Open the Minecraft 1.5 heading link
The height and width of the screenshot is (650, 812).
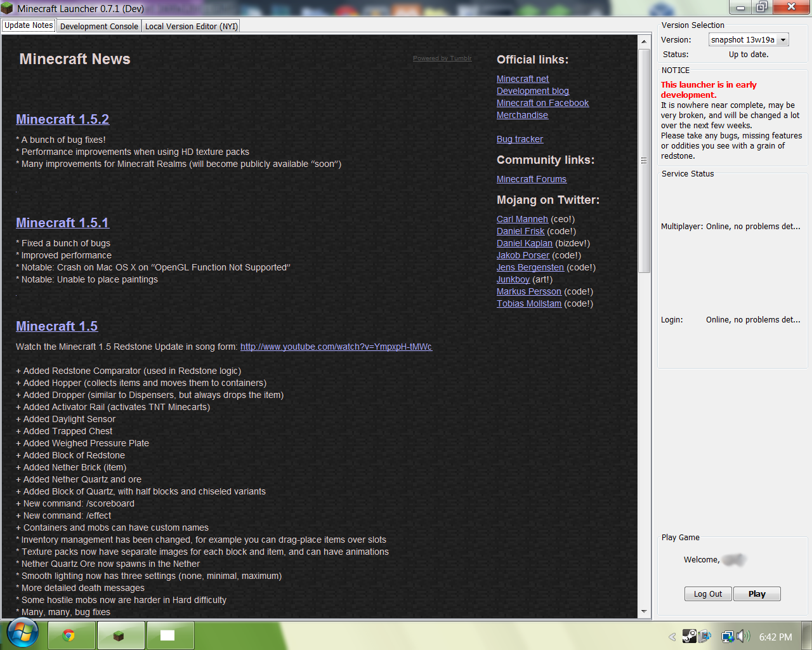(x=56, y=326)
